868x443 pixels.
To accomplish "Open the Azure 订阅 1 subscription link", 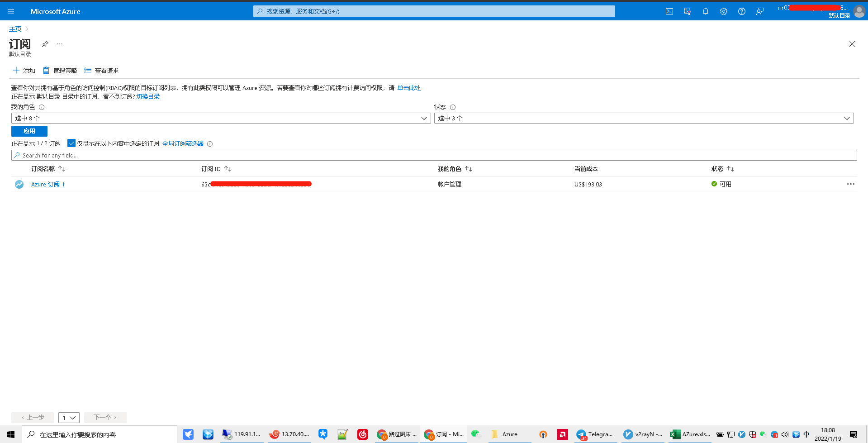I will [x=48, y=184].
